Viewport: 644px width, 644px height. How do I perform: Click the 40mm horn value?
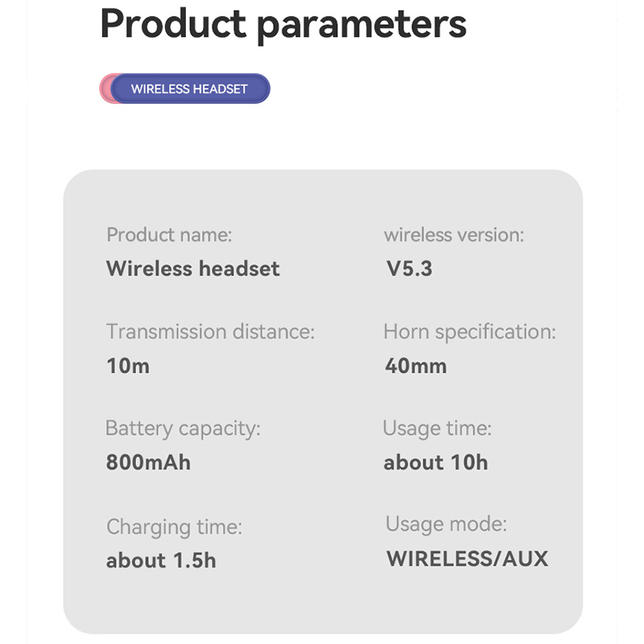tap(415, 366)
